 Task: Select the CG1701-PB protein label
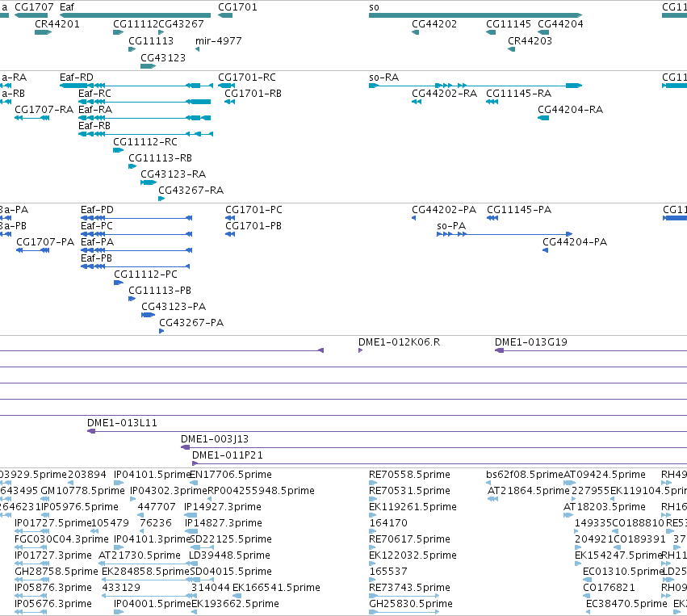coord(253,226)
